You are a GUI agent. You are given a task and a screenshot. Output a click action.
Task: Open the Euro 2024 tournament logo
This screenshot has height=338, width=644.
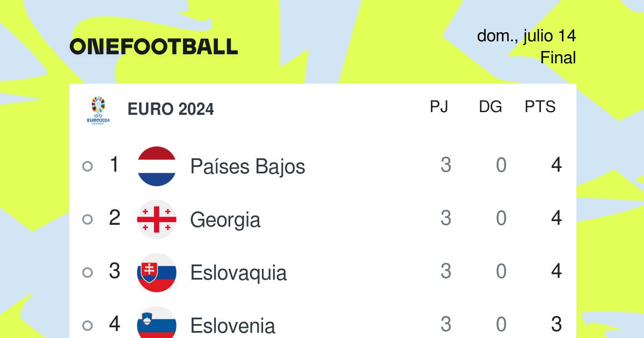pos(98,110)
